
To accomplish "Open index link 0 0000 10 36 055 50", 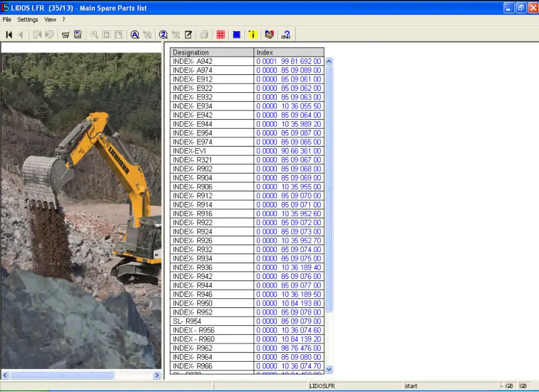I will tap(288, 106).
